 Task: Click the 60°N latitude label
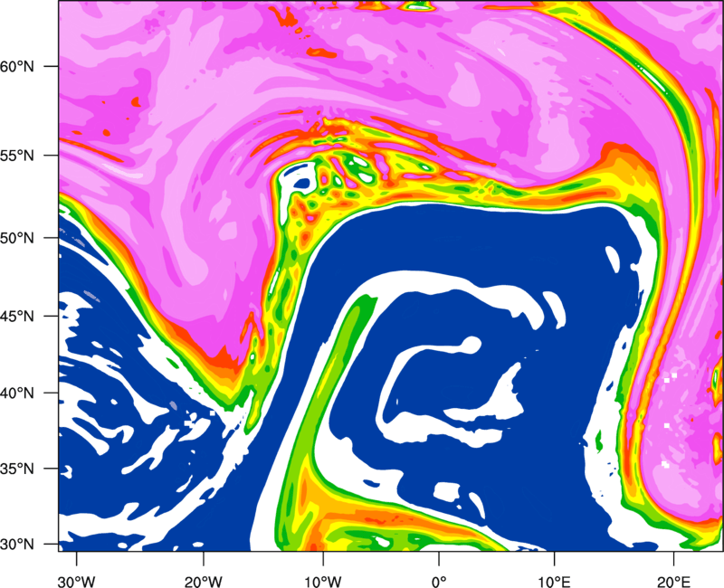click(x=17, y=66)
